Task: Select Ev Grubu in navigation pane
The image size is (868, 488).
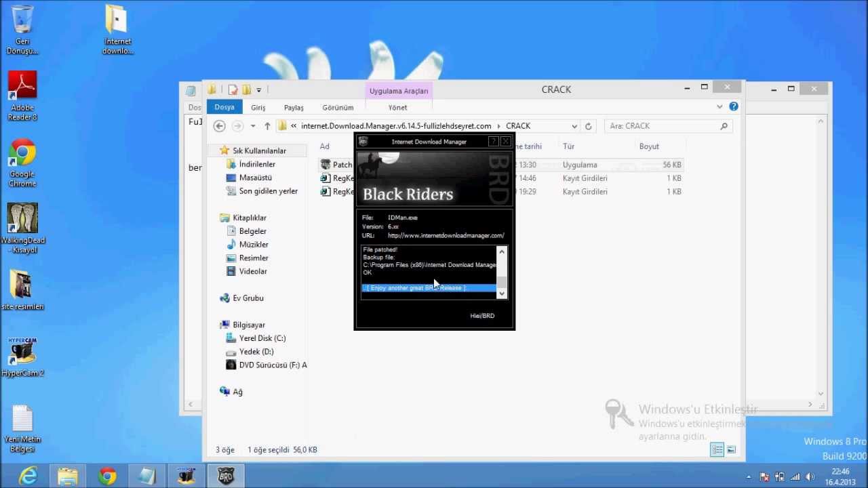Action: (248, 298)
